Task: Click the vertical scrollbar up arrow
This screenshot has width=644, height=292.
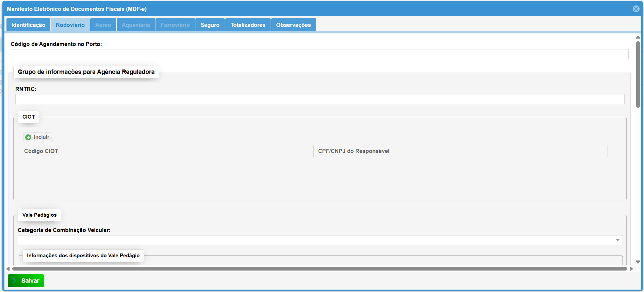Action: (x=638, y=37)
